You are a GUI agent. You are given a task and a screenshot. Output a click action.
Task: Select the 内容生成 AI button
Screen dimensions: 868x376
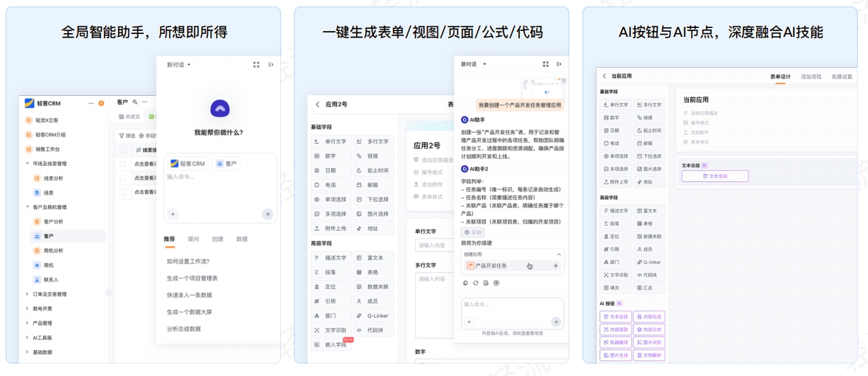click(x=648, y=316)
